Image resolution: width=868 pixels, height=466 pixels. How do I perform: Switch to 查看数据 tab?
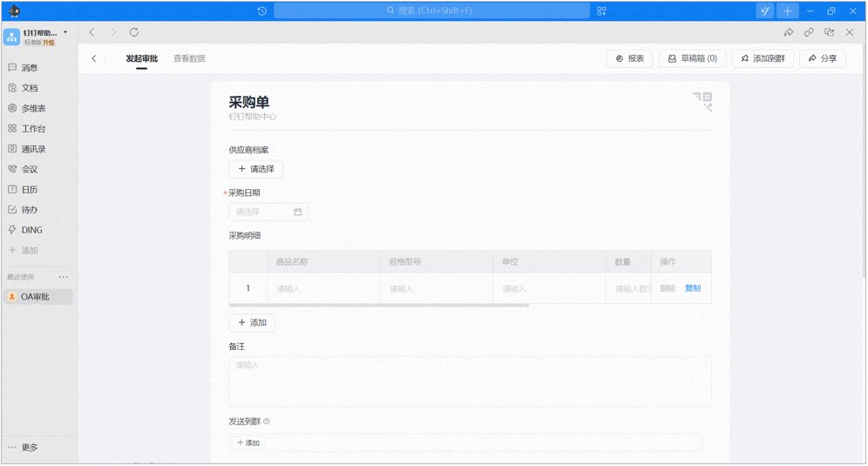189,58
